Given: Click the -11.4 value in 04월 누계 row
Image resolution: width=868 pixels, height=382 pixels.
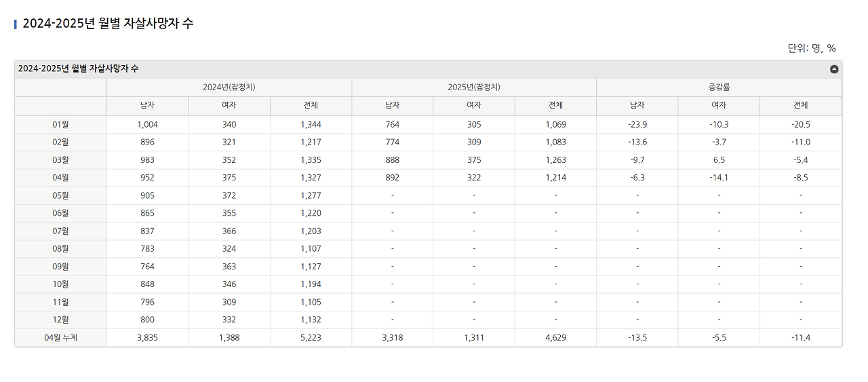Looking at the screenshot, I should point(801,338).
